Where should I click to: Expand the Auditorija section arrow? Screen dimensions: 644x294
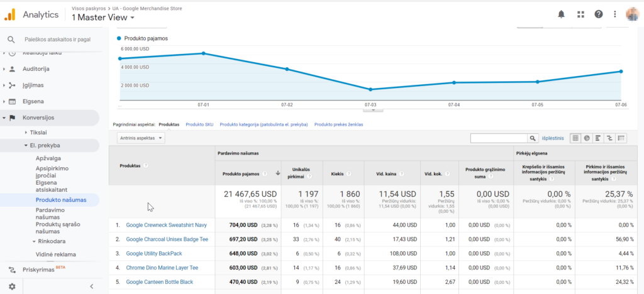(x=4, y=69)
